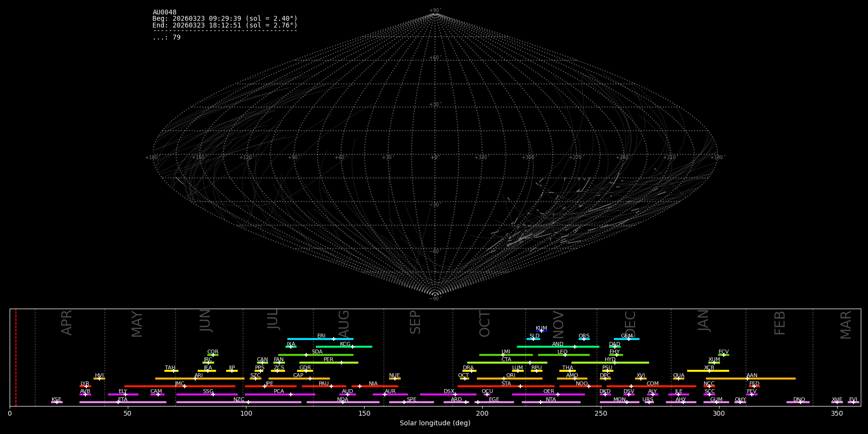Click the −90 latitude label at map bottom
The width and height of the screenshot is (868, 434).
[435, 299]
